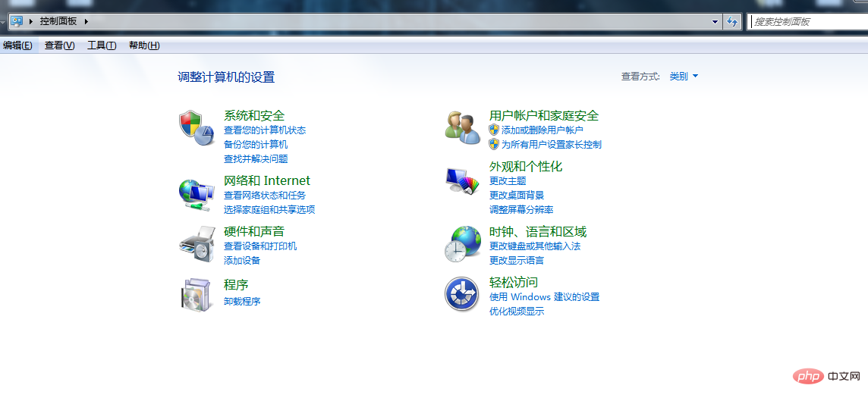Open the System and Security shield icon
This screenshot has width=868, height=401.
[x=197, y=128]
